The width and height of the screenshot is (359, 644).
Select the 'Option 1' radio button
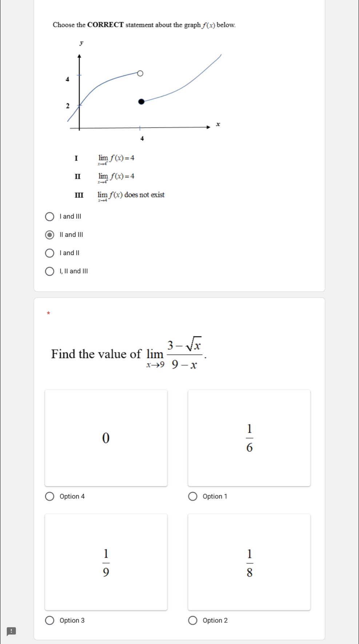pyautogui.click(x=193, y=497)
